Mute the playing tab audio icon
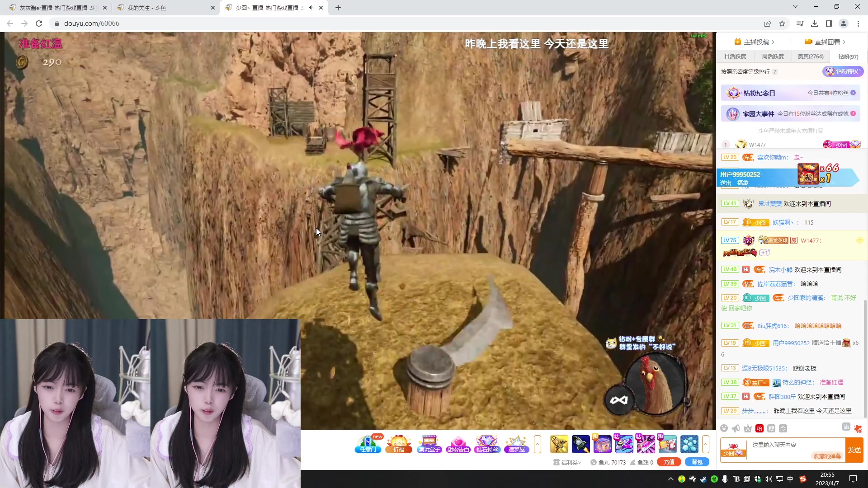868x488 pixels. [x=311, y=8]
